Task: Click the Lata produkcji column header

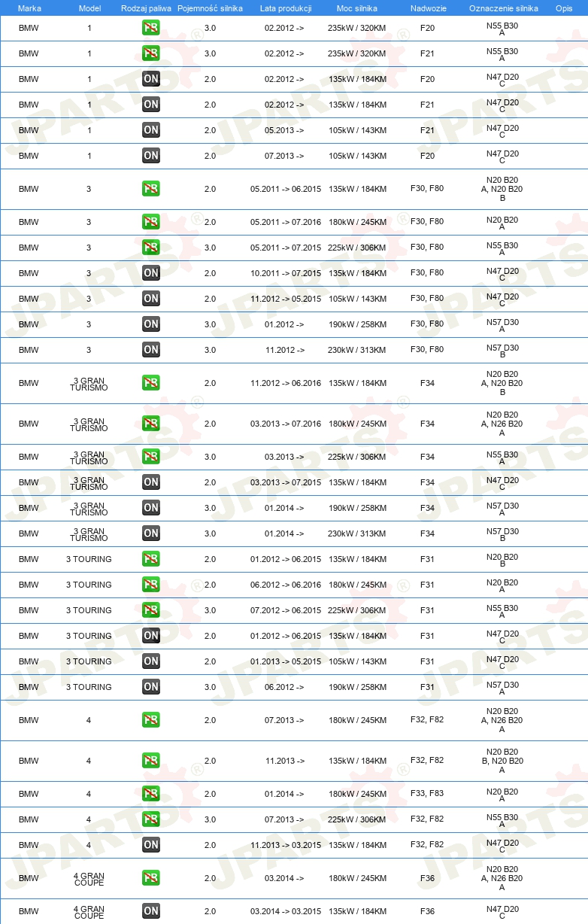Action: point(286,8)
